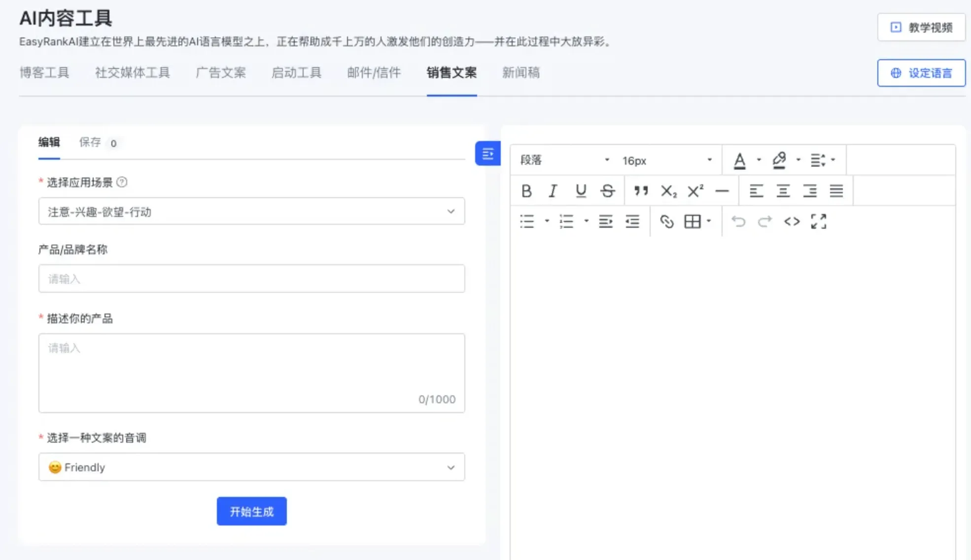This screenshot has height=560, width=971.
Task: Open the 保存 tab
Action: (90, 142)
